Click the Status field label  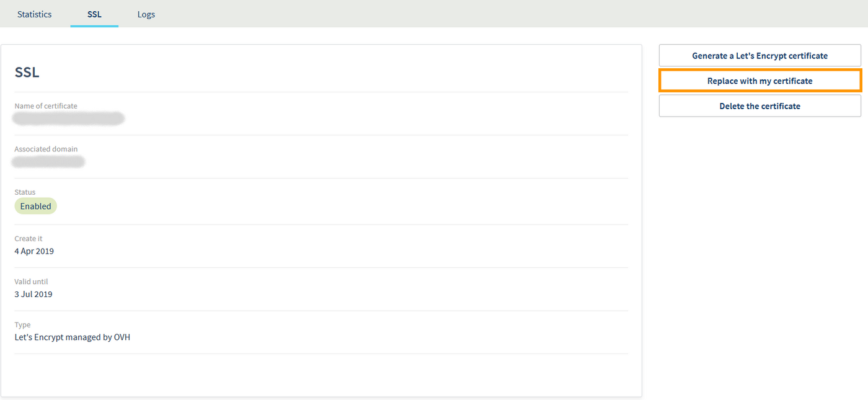pyautogui.click(x=24, y=192)
